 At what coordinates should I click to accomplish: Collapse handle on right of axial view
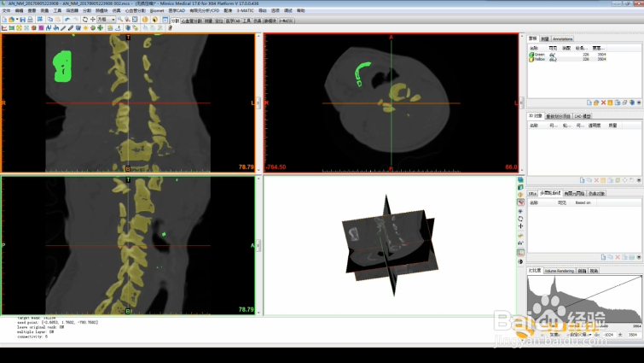[x=522, y=102]
